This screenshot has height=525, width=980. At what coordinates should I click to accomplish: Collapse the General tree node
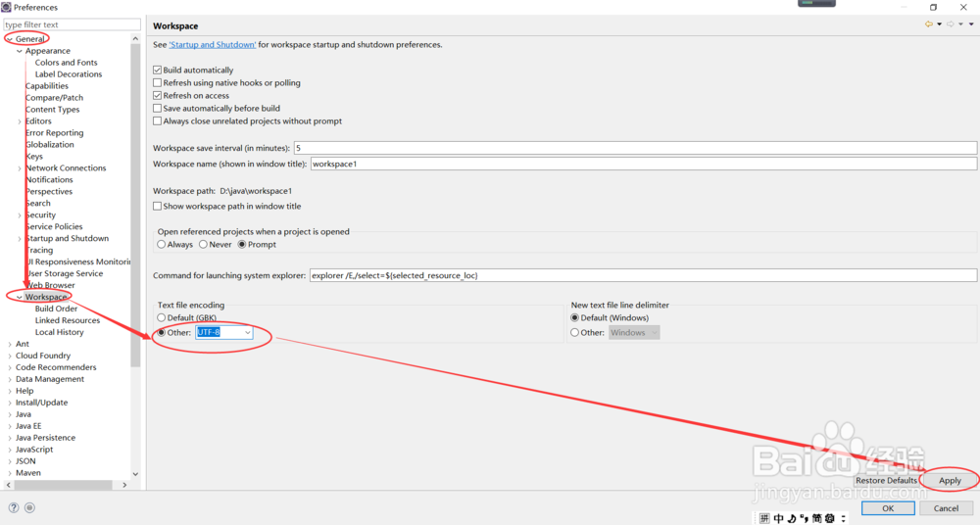click(x=10, y=39)
